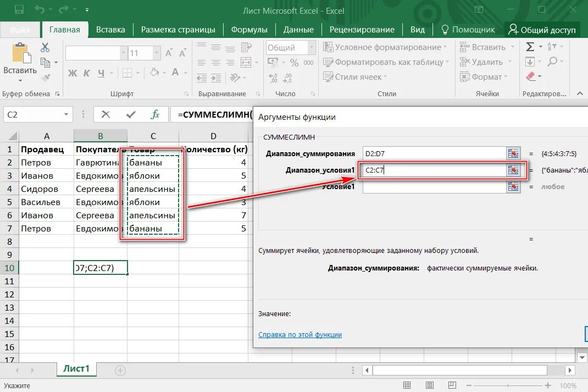This screenshot has height=392, width=588.
Task: Switch to the Данные tab
Action: (x=298, y=30)
